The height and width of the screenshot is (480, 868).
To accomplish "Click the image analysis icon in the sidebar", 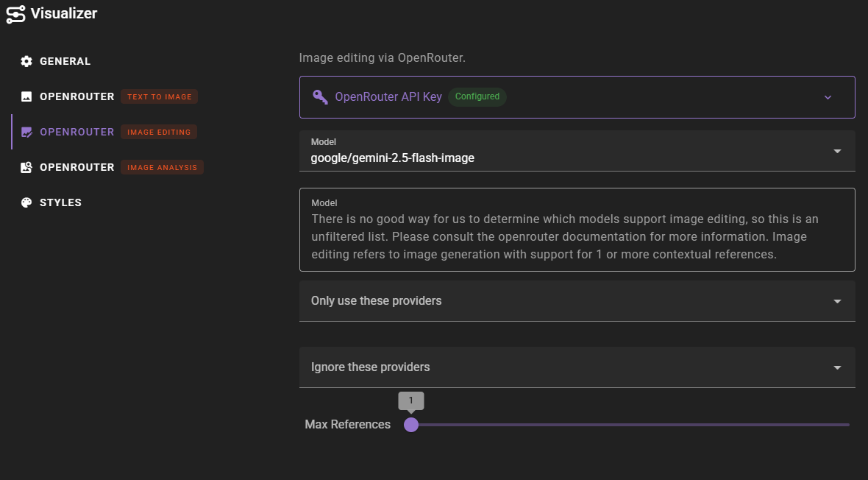I will (x=26, y=167).
